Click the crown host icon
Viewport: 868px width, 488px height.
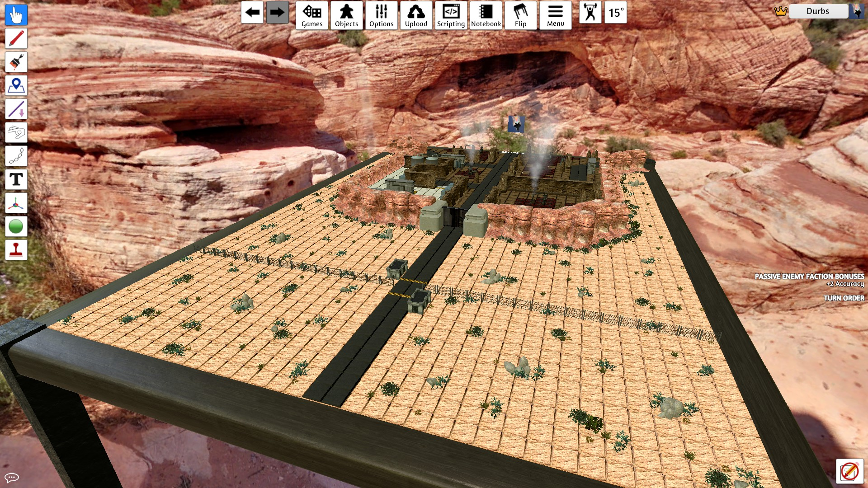[x=781, y=11]
